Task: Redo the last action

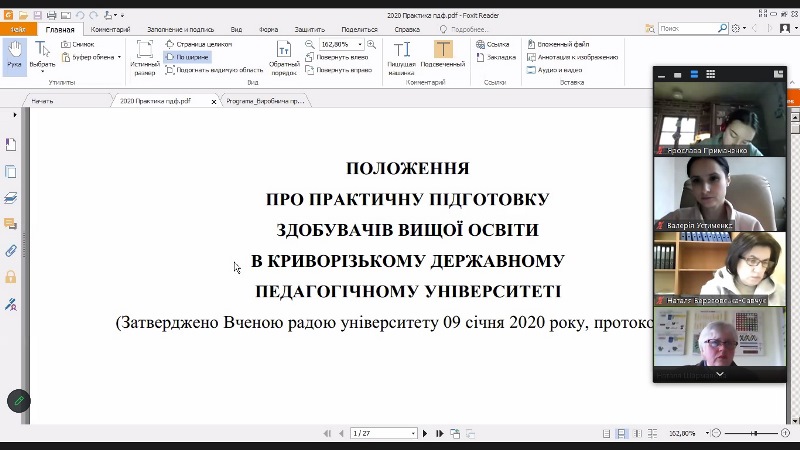Action: pyautogui.click(x=93, y=15)
